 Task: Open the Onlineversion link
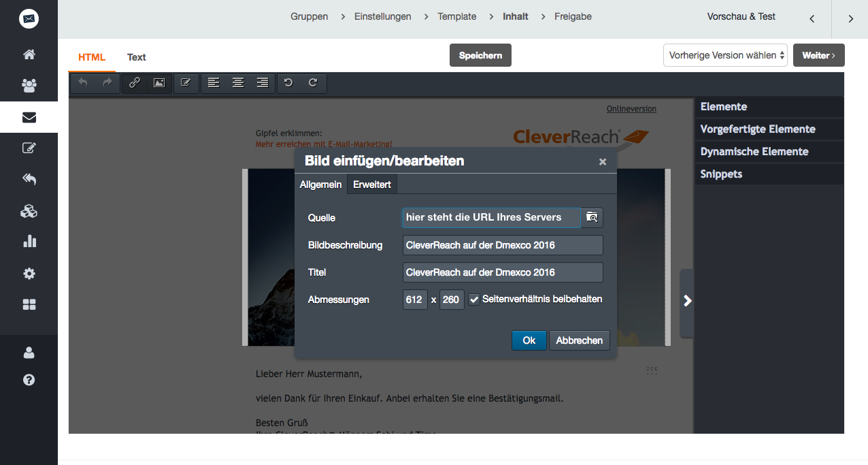(631, 109)
